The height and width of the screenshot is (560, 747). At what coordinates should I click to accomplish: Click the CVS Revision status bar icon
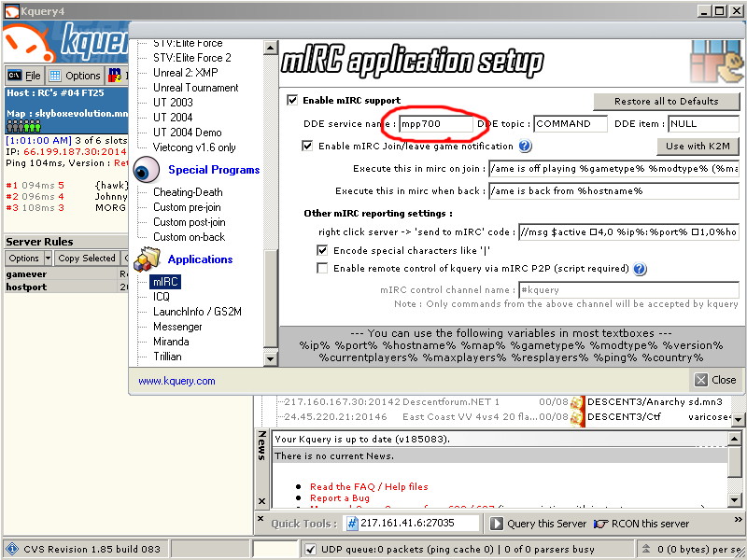point(12,549)
